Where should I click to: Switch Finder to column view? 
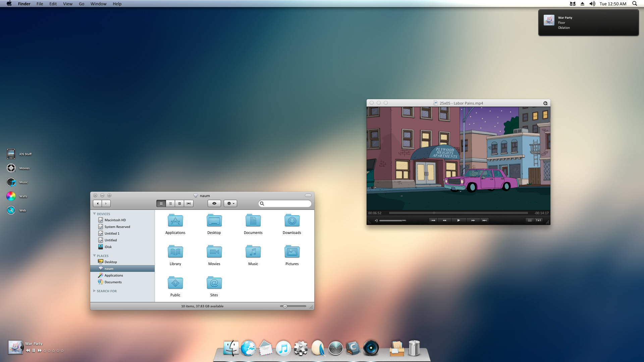click(179, 203)
